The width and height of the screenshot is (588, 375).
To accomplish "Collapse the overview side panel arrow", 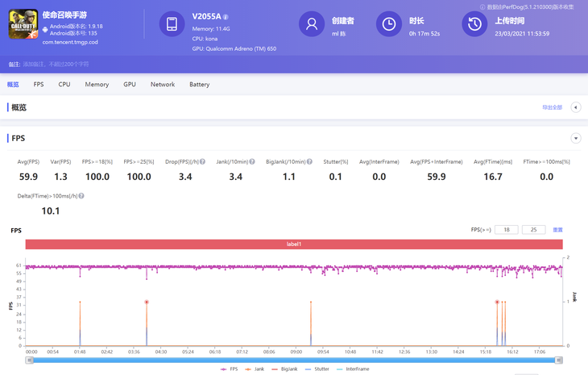I will [576, 107].
